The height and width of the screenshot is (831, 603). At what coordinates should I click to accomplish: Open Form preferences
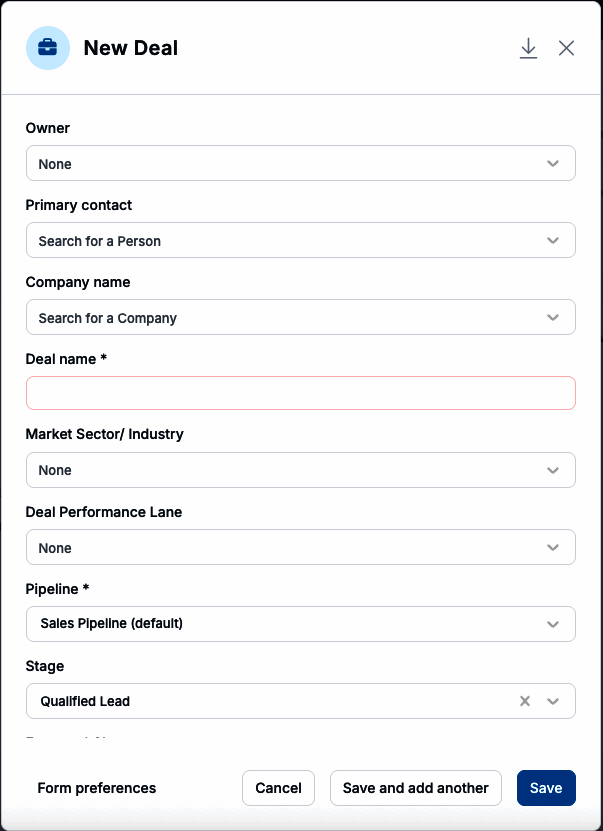click(97, 788)
